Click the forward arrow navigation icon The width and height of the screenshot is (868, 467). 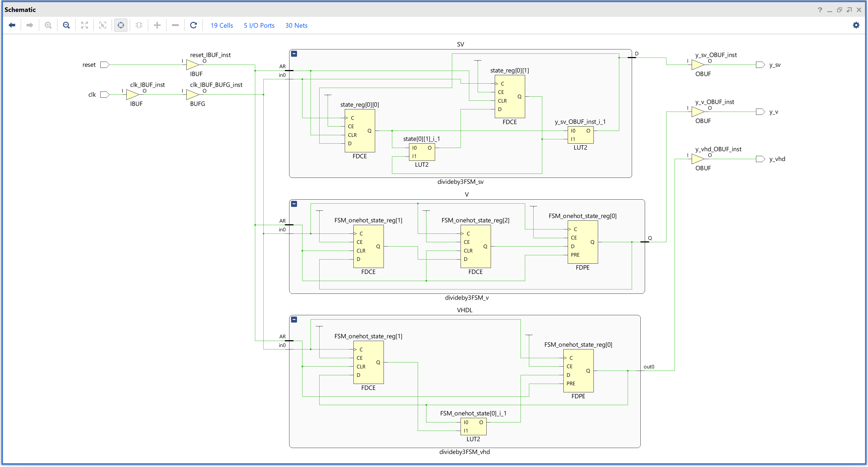pyautogui.click(x=30, y=25)
